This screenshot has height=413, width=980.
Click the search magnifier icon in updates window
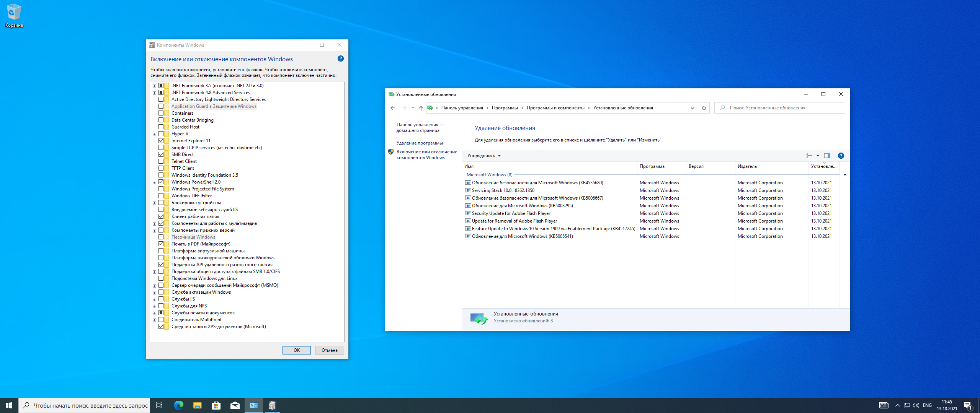[x=722, y=108]
